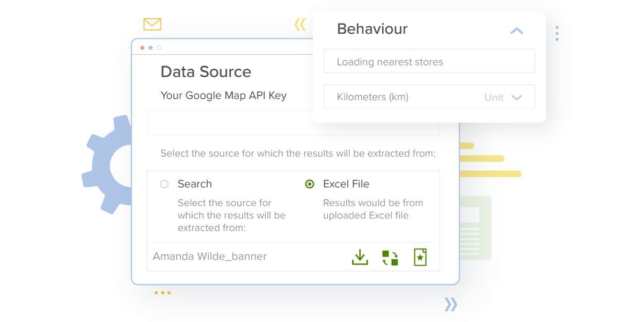
Task: Click the faded green document icon
Action: 476,228
